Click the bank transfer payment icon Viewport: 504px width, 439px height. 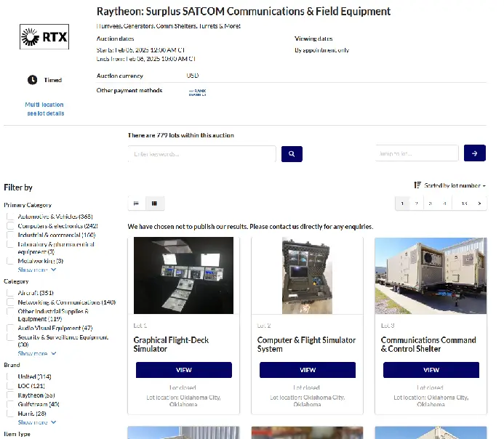(197, 92)
